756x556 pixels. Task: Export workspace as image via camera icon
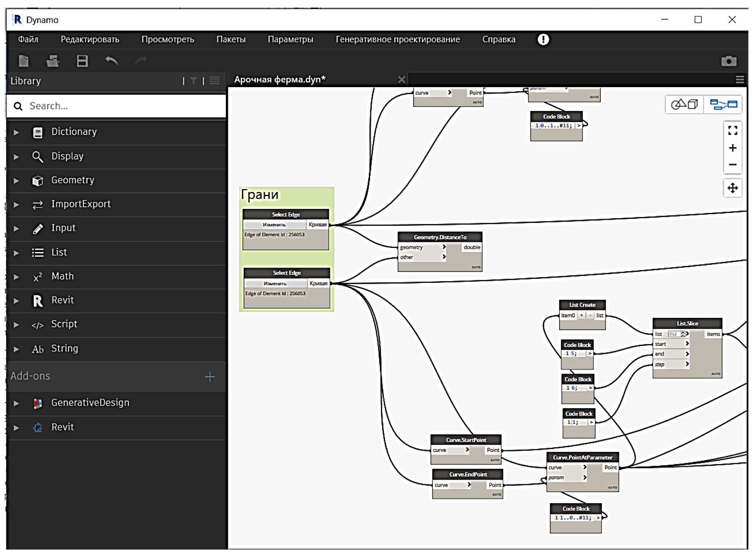pyautogui.click(x=728, y=61)
